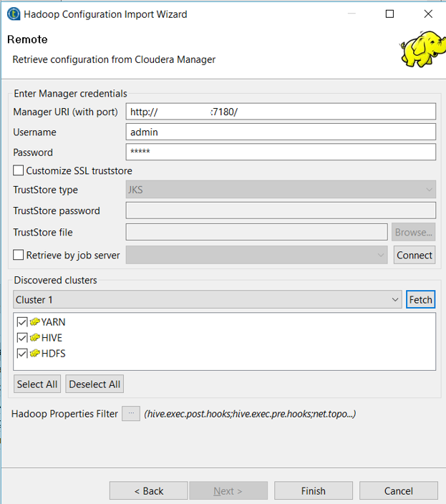Select the HIVE row label

(x=52, y=337)
